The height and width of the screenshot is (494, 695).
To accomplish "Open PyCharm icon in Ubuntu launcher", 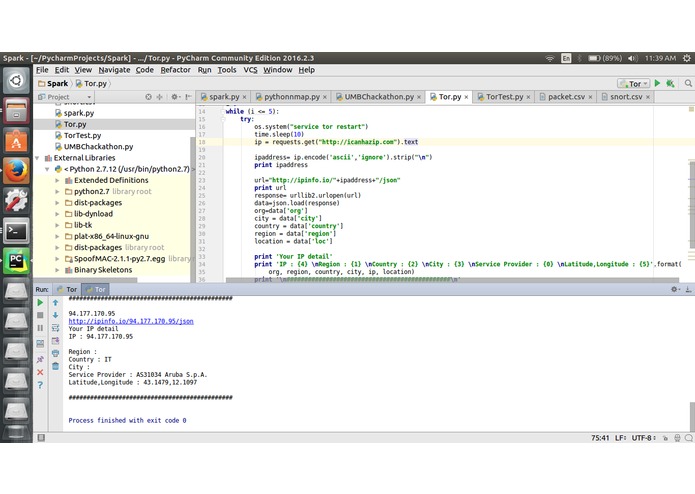I will click(x=16, y=261).
